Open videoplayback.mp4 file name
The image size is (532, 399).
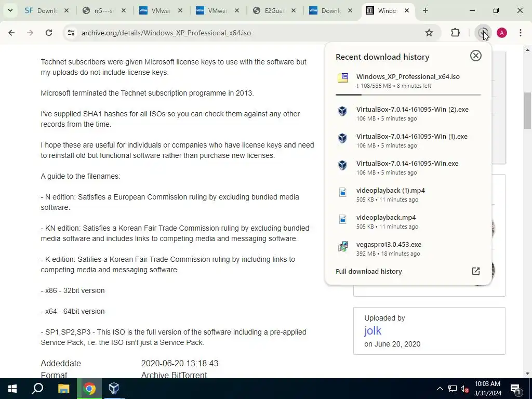point(386,218)
